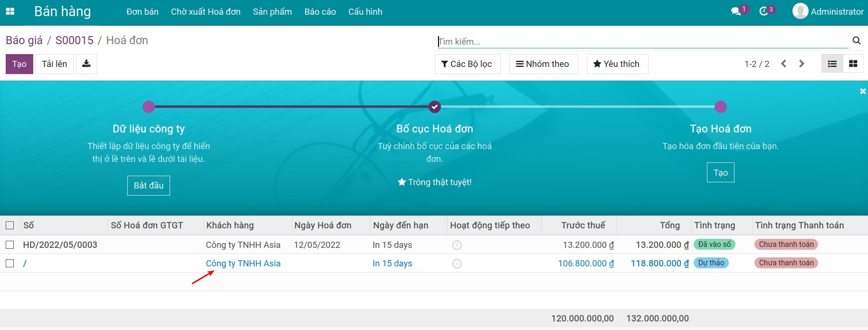The height and width of the screenshot is (330, 868).
Task: Toggle the select-all rows checkbox
Action: (x=10, y=226)
